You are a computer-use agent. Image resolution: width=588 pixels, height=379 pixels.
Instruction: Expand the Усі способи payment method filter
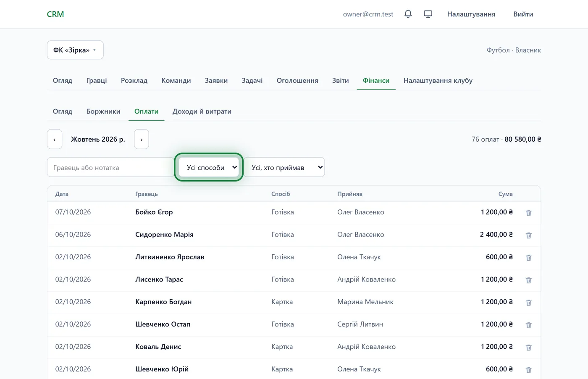209,167
